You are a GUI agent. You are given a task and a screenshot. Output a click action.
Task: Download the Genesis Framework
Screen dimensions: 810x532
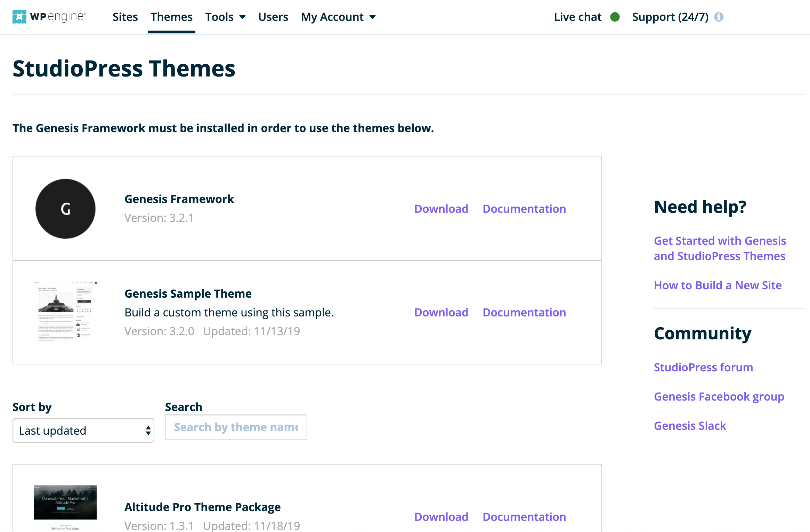441,209
